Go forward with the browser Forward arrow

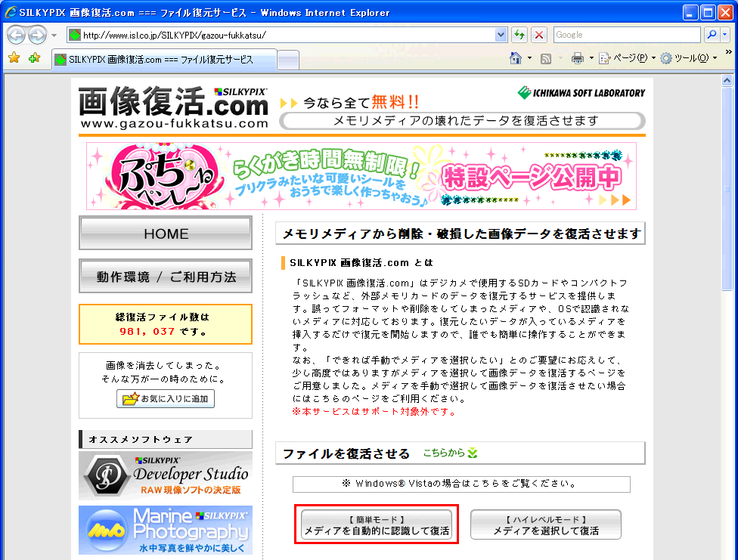[38, 35]
